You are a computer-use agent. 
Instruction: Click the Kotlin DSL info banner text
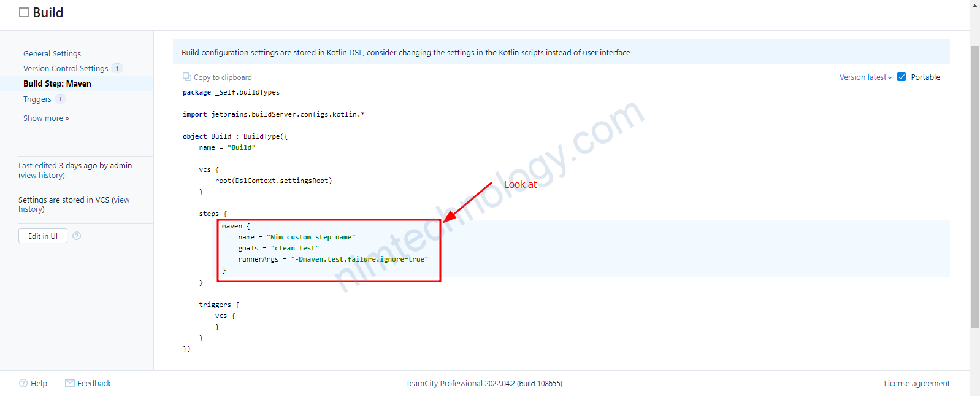point(406,52)
